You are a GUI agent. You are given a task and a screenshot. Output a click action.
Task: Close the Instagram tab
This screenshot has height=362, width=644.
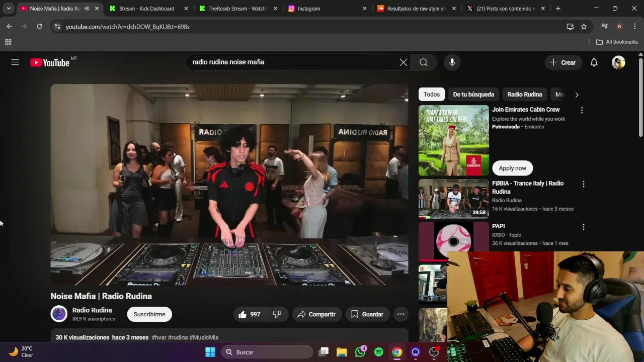[x=365, y=9]
